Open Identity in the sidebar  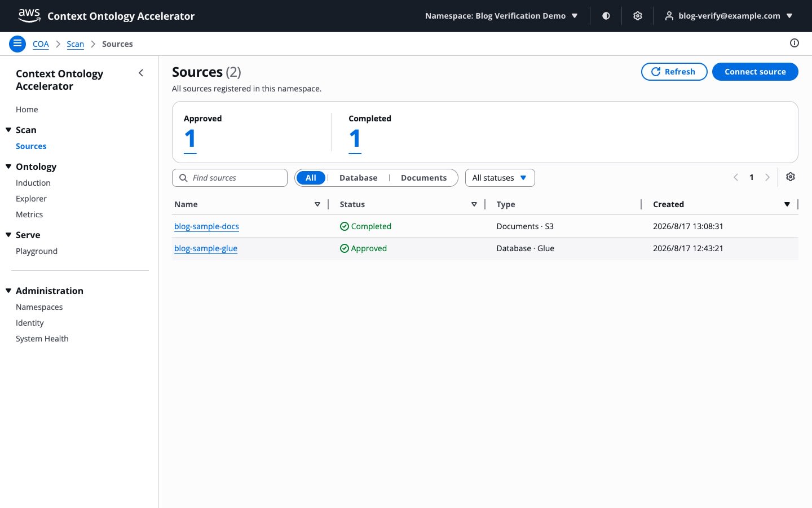[x=30, y=323]
